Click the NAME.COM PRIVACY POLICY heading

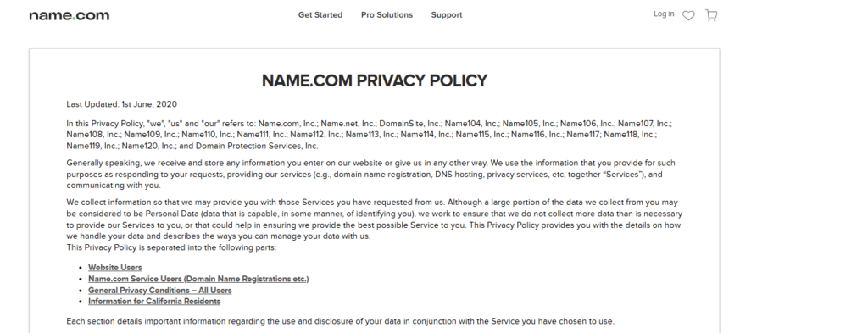(374, 80)
